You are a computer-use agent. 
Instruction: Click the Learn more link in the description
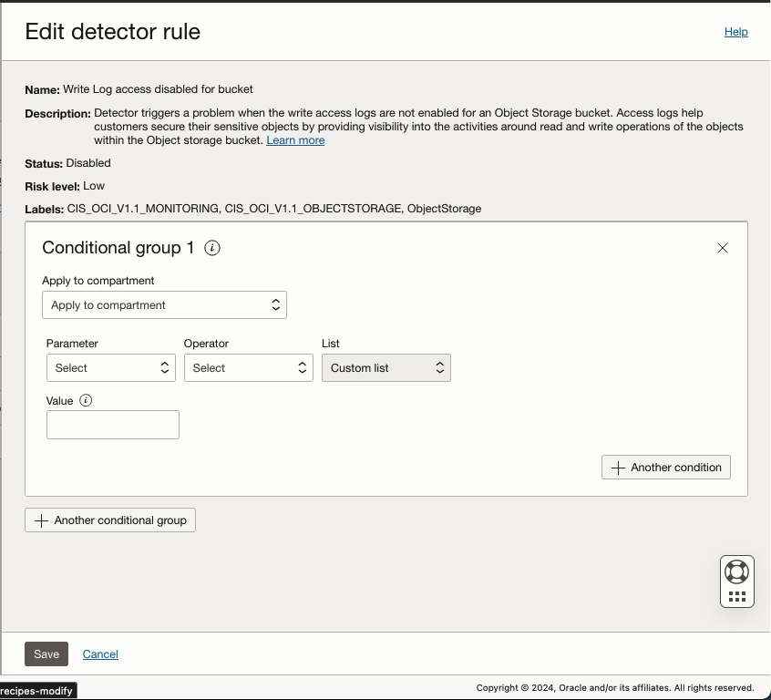pyautogui.click(x=295, y=139)
